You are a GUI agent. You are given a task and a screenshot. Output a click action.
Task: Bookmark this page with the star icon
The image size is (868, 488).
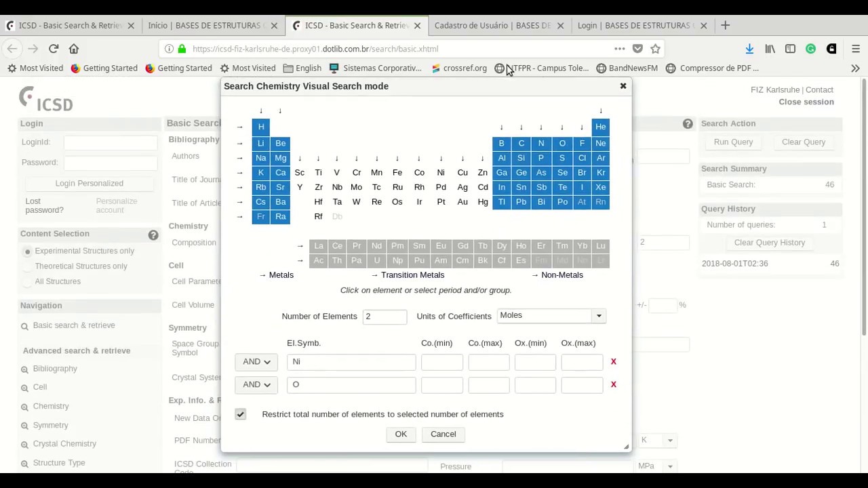pyautogui.click(x=655, y=49)
